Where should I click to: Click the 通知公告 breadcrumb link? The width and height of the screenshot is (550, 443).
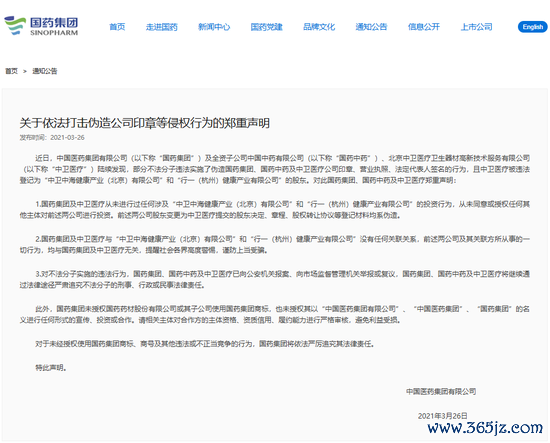coord(45,71)
